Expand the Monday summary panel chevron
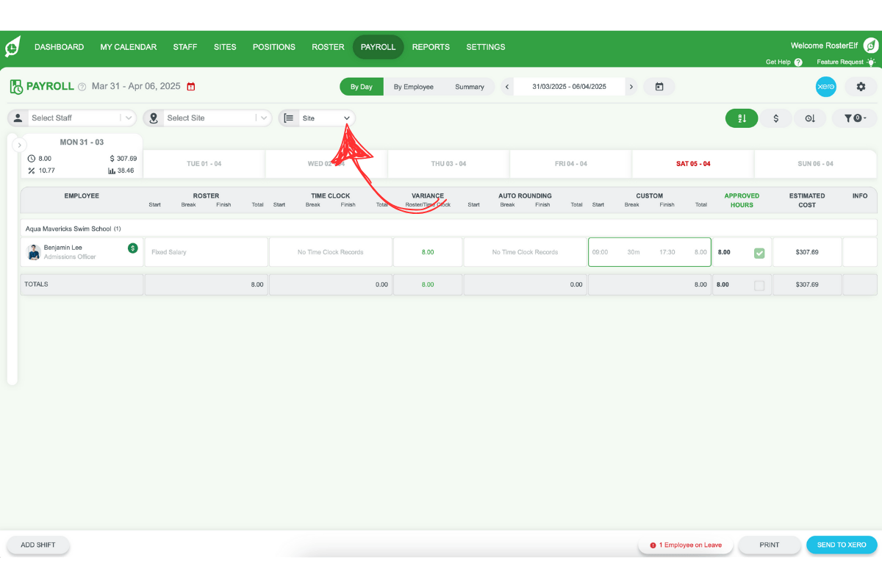Image resolution: width=882 pixels, height=588 pixels. tap(20, 144)
